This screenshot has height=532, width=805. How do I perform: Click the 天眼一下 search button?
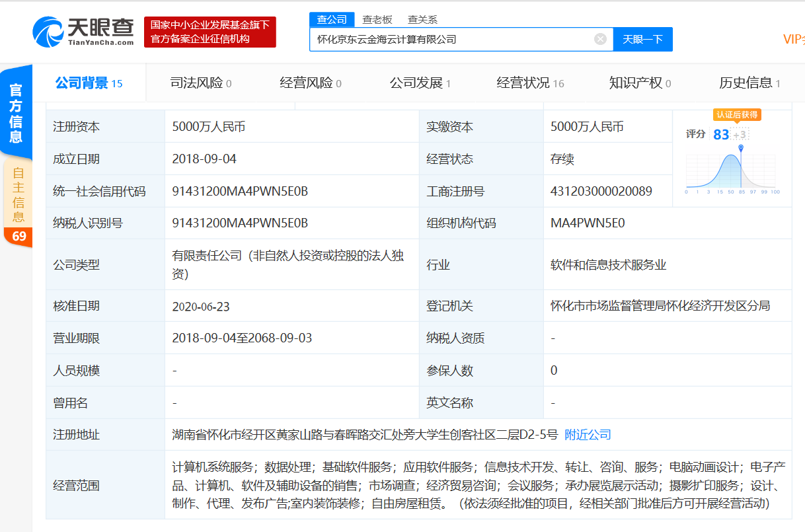[x=642, y=39]
